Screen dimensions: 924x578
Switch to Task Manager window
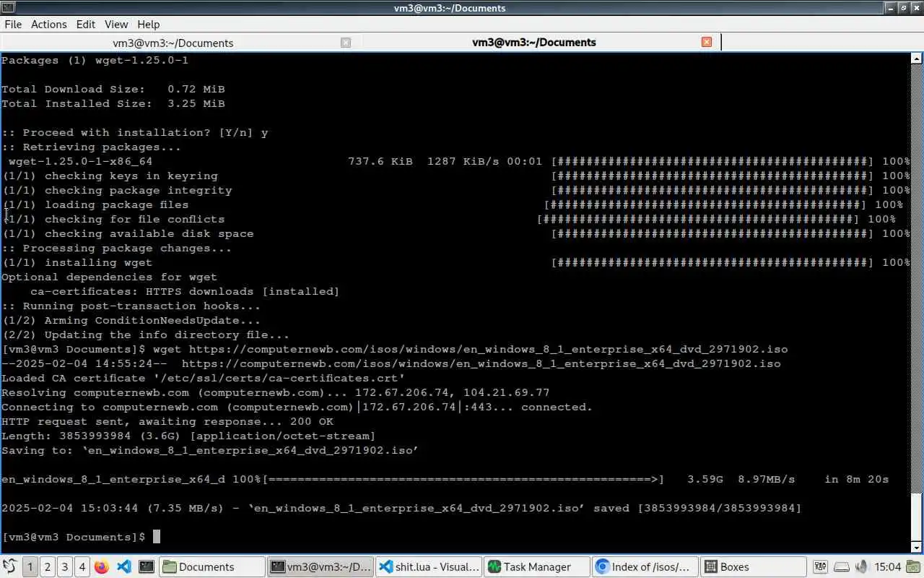(x=537, y=566)
